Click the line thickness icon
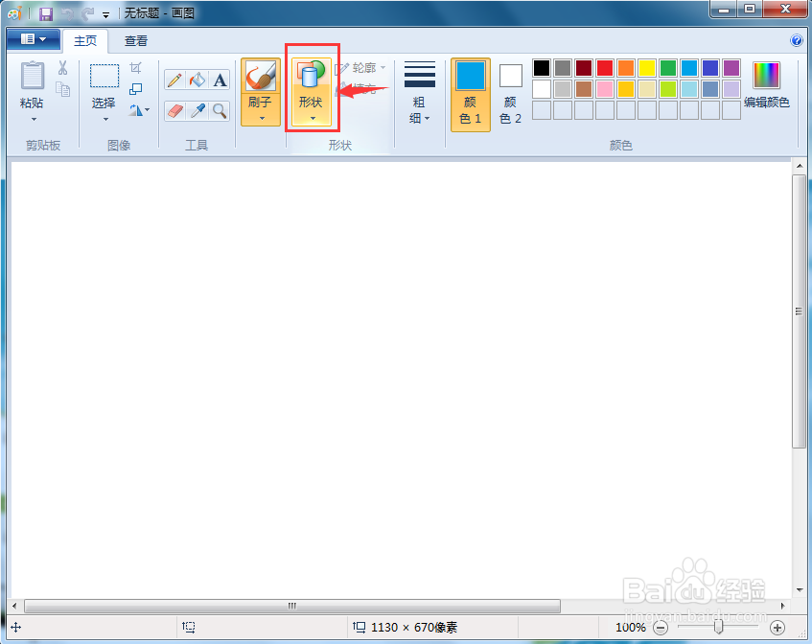Image resolution: width=812 pixels, height=644 pixels. (420, 75)
